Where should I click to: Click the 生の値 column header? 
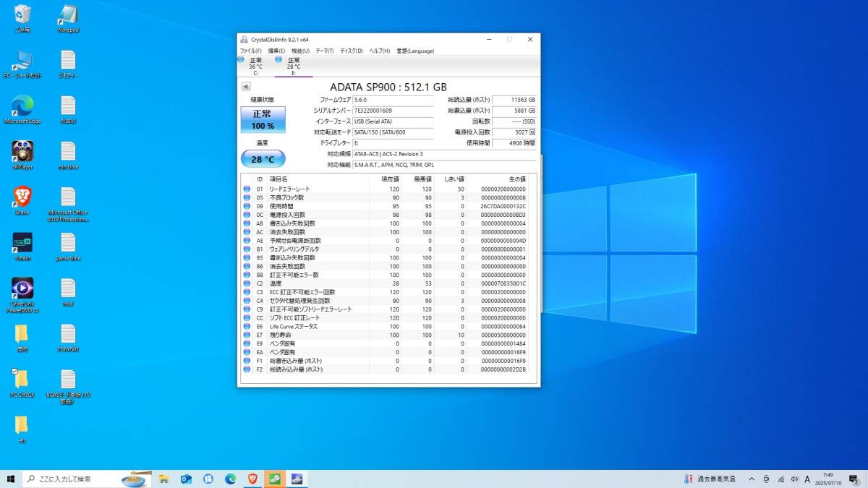coord(498,179)
